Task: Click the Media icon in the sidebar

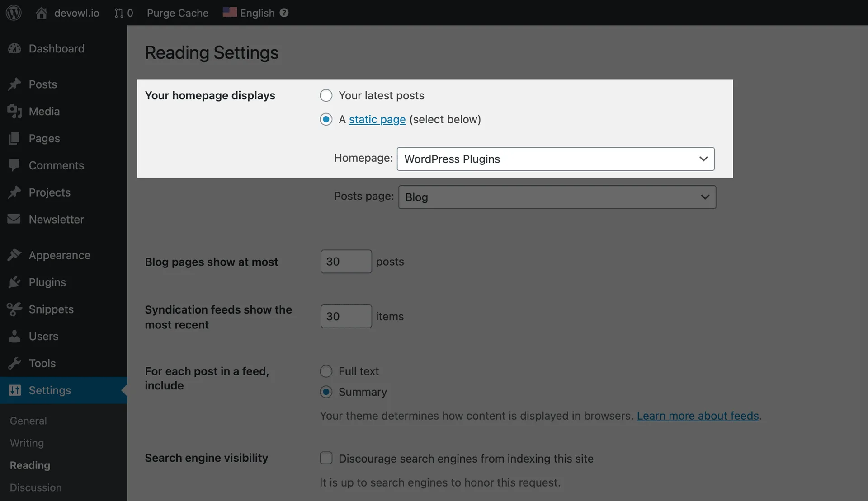Action: coord(14,111)
